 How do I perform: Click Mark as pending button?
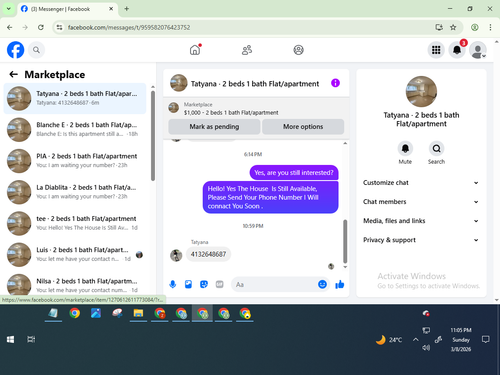[x=214, y=127]
